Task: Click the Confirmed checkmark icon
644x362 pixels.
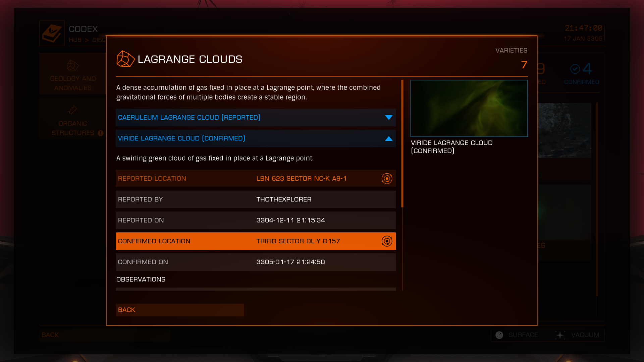Action: (575, 69)
